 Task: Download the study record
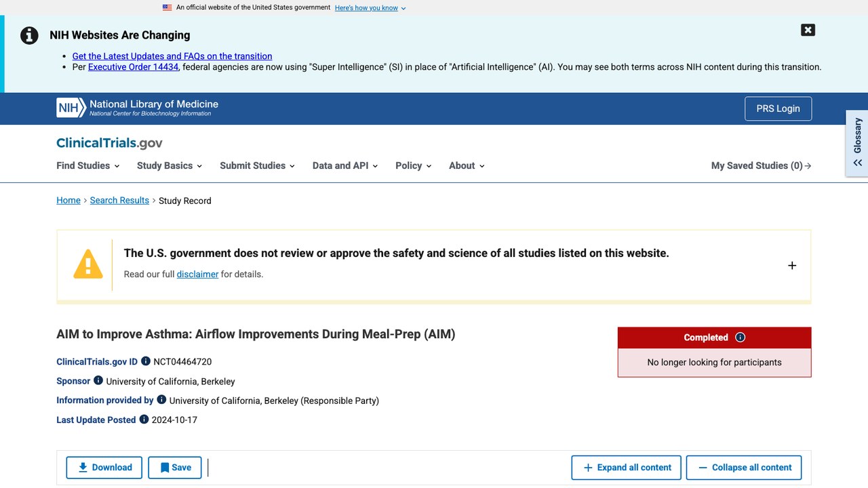coord(104,468)
